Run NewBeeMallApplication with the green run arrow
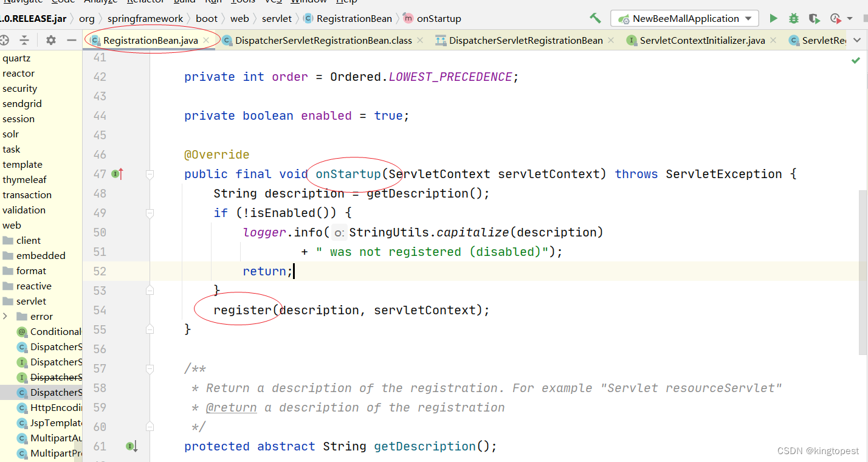868x462 pixels. pyautogui.click(x=773, y=18)
